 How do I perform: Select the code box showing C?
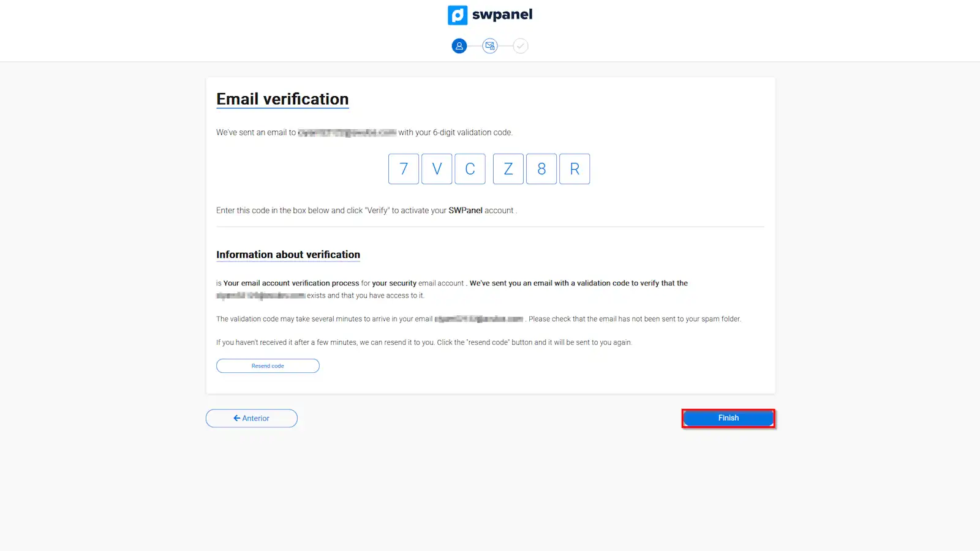click(x=470, y=169)
